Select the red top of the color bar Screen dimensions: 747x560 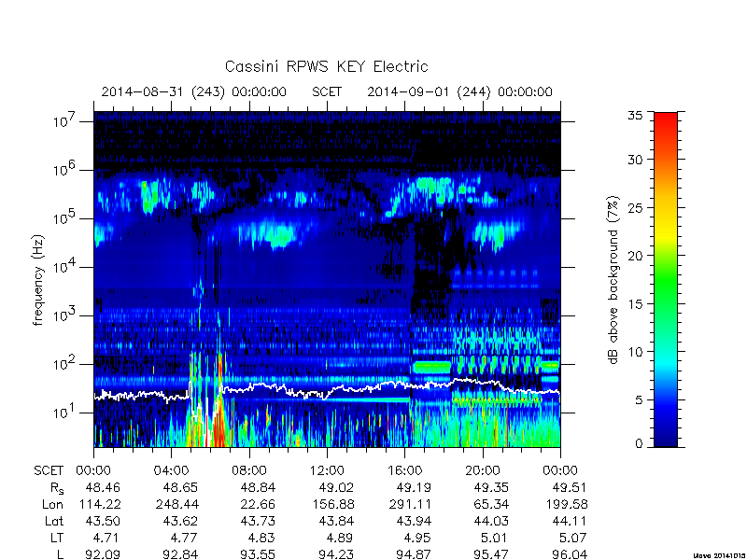point(666,125)
